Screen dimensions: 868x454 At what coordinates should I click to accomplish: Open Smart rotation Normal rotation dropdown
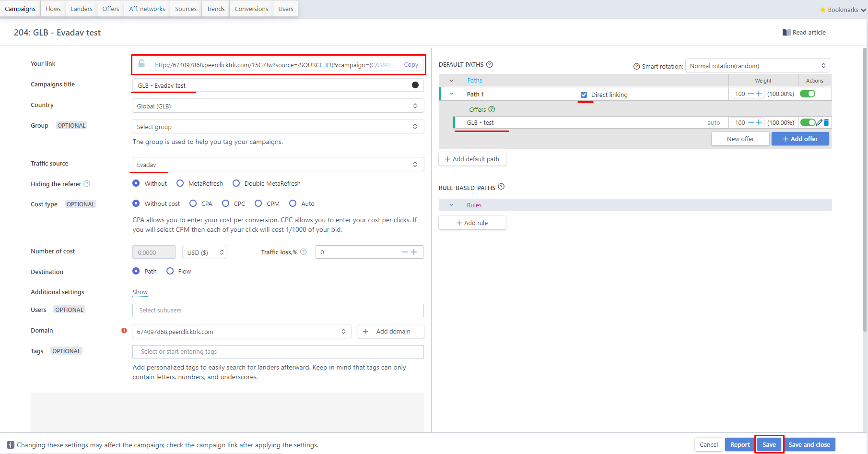(758, 66)
